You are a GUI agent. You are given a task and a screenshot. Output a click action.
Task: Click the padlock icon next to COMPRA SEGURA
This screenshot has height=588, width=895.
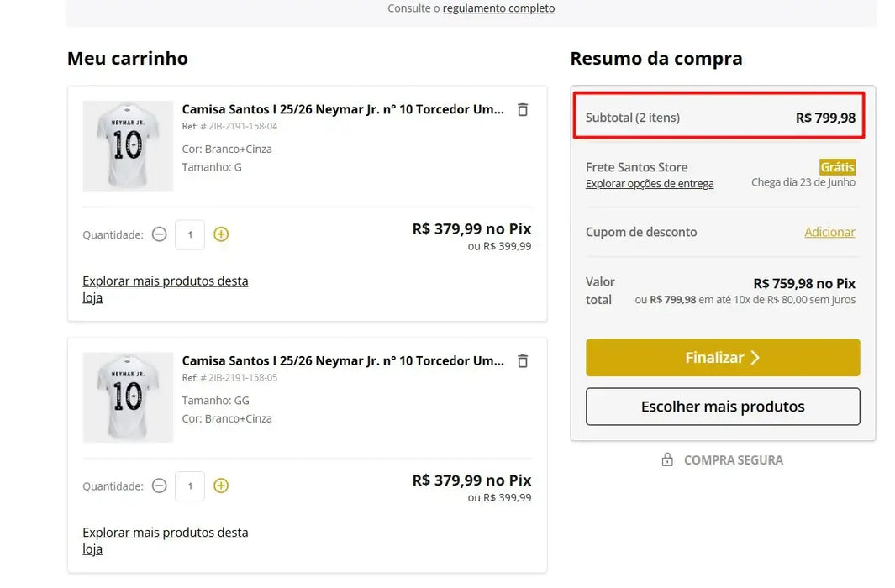(668, 459)
